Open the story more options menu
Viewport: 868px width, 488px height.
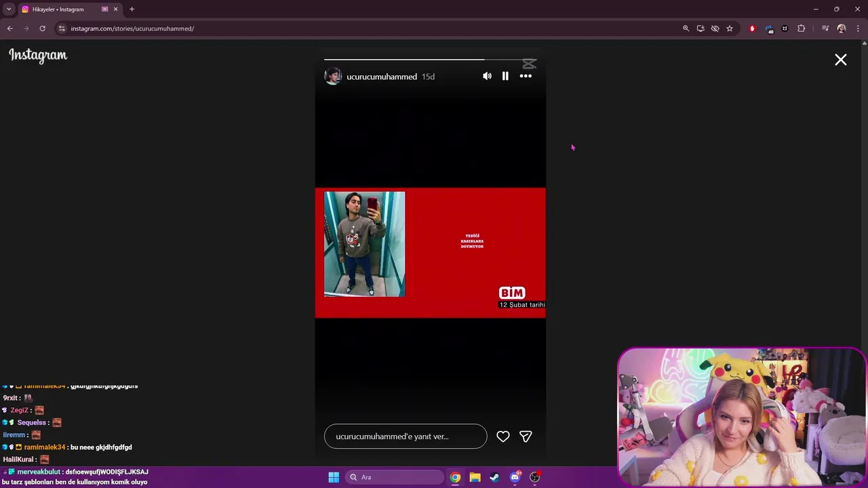[x=526, y=76]
